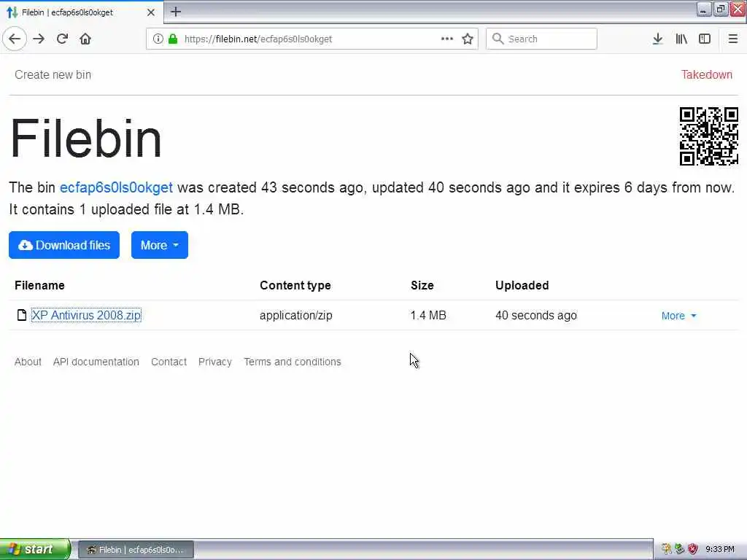Open the Privacy footer link
Image resolution: width=747 pixels, height=560 pixels.
tap(215, 362)
